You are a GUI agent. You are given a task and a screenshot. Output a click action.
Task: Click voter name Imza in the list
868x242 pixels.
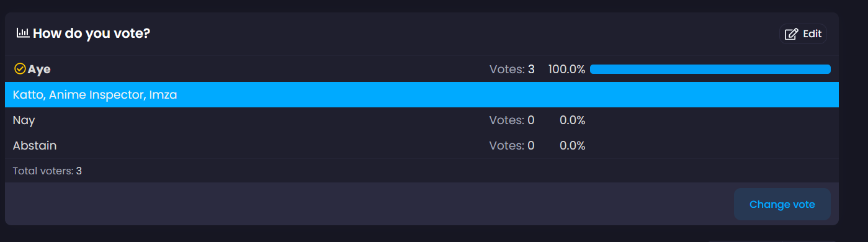(164, 95)
